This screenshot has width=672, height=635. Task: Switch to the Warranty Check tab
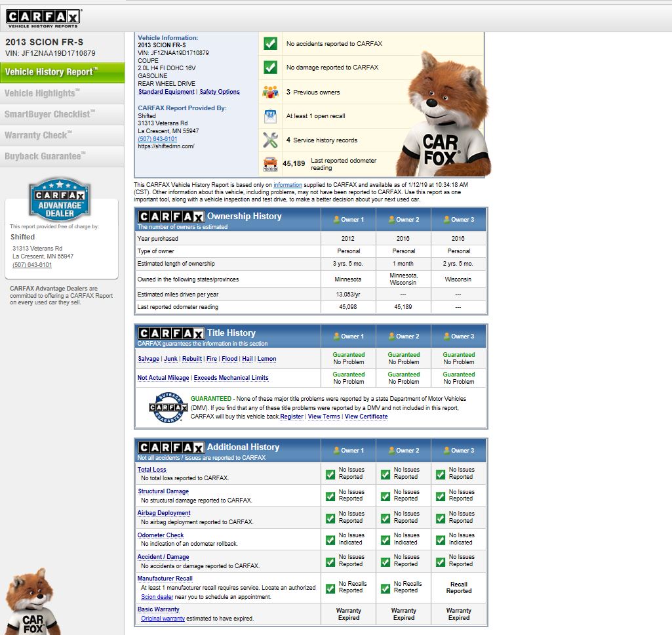tap(62, 136)
